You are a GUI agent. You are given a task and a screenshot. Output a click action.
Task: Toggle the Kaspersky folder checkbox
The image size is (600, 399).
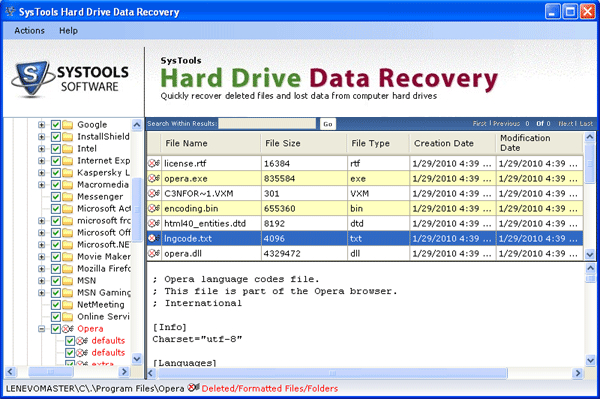(56, 173)
